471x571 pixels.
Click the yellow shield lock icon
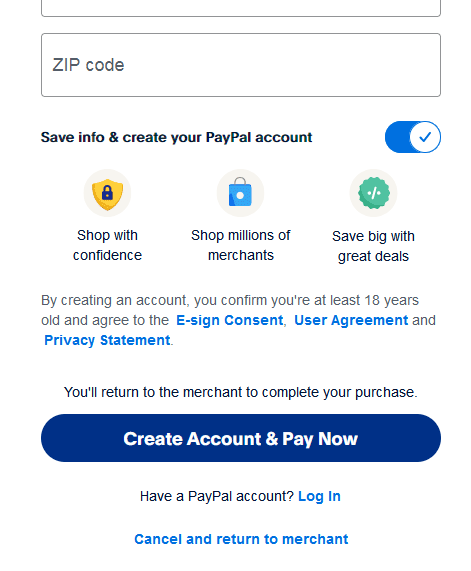107,193
